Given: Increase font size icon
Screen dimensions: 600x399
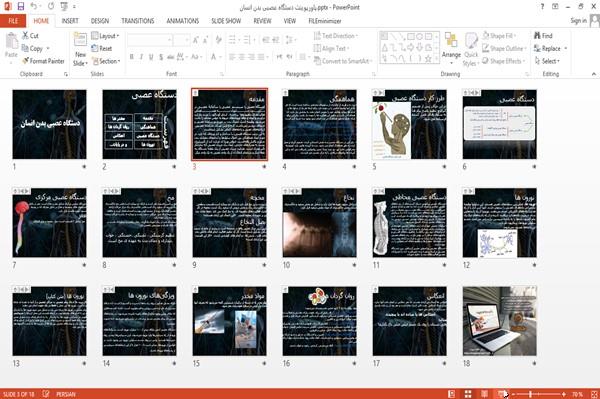Looking at the screenshot, I should click(x=196, y=39).
